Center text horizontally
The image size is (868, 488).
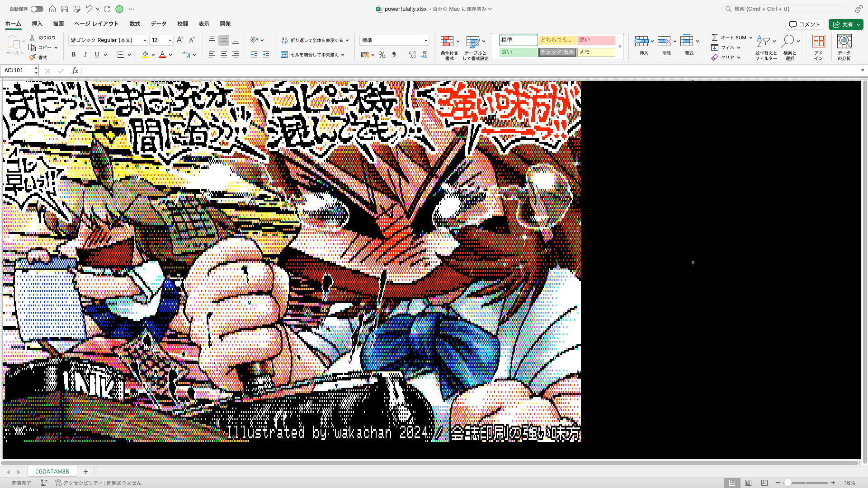[224, 55]
